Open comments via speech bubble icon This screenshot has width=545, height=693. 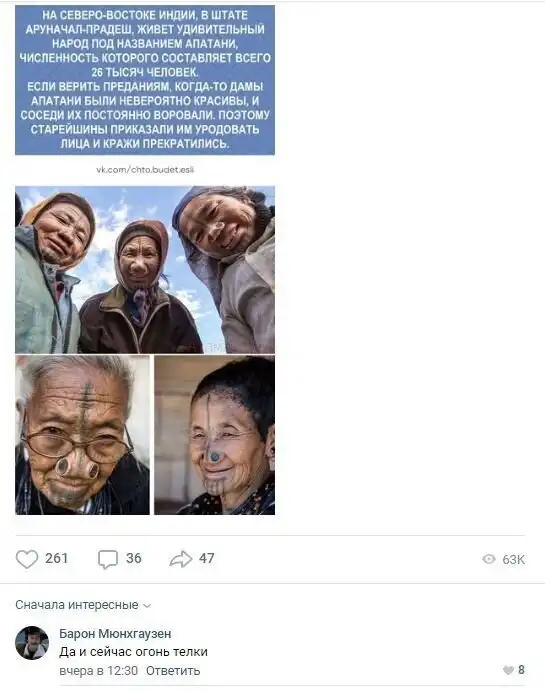click(x=108, y=559)
